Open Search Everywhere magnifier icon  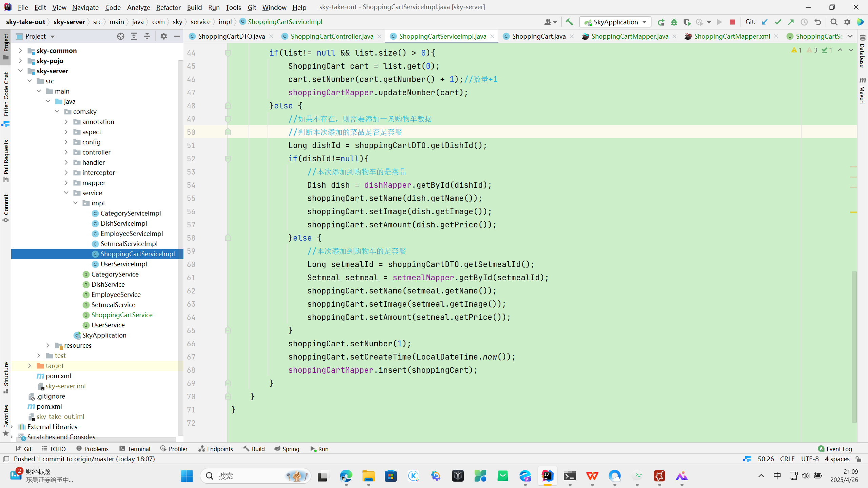point(834,22)
